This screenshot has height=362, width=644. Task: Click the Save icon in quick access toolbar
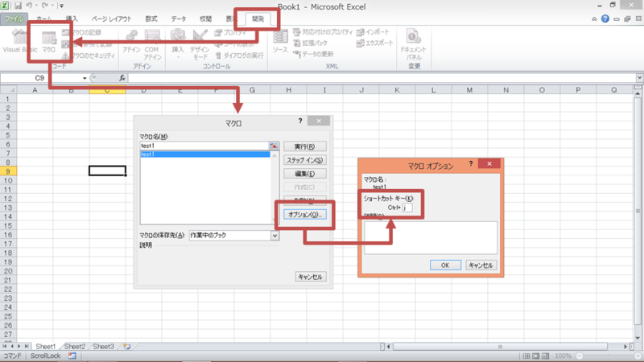click(x=18, y=6)
